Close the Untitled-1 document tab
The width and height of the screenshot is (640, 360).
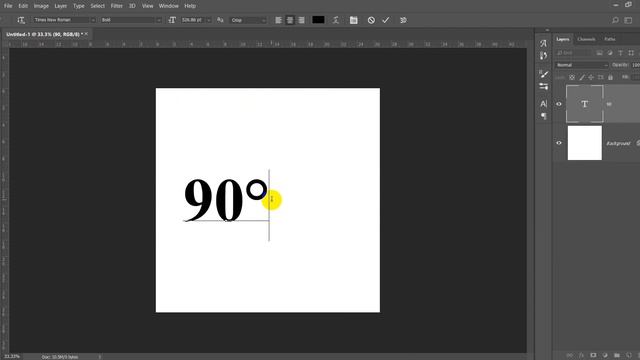(x=86, y=34)
